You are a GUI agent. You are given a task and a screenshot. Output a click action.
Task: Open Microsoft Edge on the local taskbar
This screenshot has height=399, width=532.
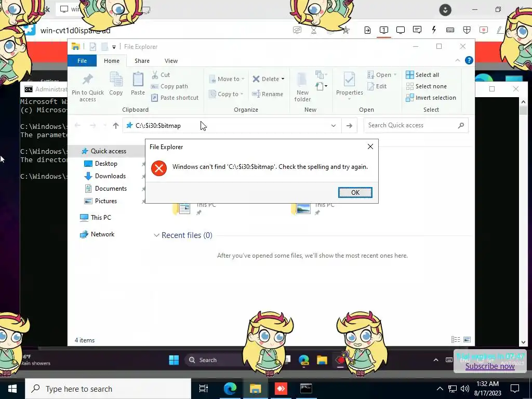(x=230, y=389)
